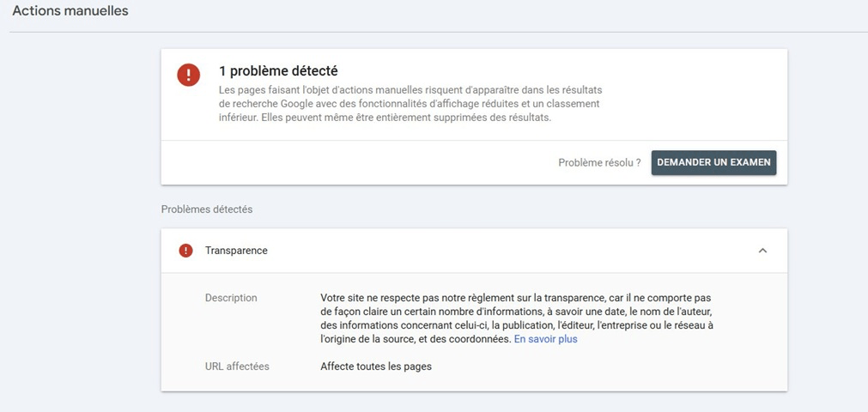Click the 'URL affectées' field label
The image size is (868, 412).
[x=237, y=367]
